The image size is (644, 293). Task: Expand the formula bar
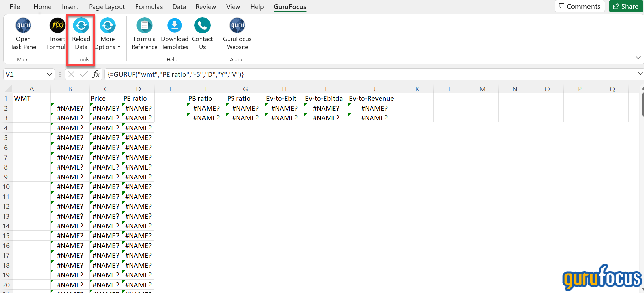pyautogui.click(x=640, y=74)
